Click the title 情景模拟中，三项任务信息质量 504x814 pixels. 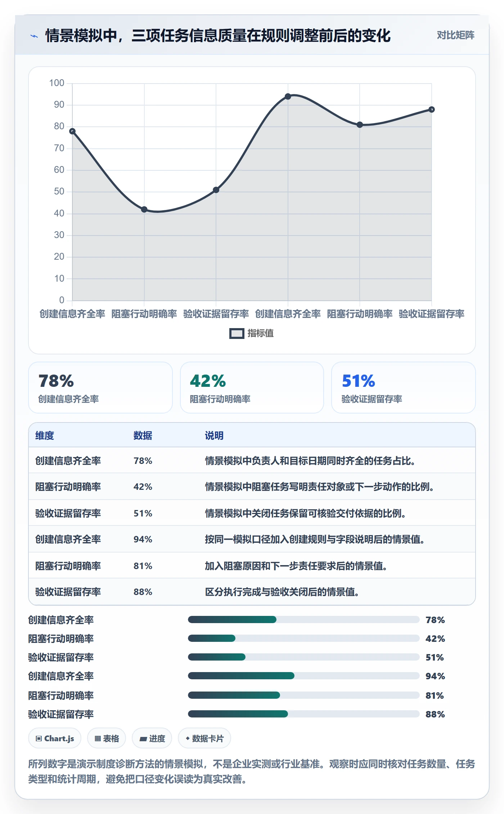coord(218,36)
